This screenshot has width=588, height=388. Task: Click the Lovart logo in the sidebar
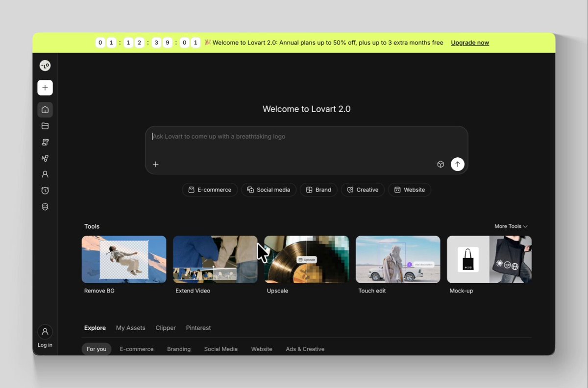point(45,66)
